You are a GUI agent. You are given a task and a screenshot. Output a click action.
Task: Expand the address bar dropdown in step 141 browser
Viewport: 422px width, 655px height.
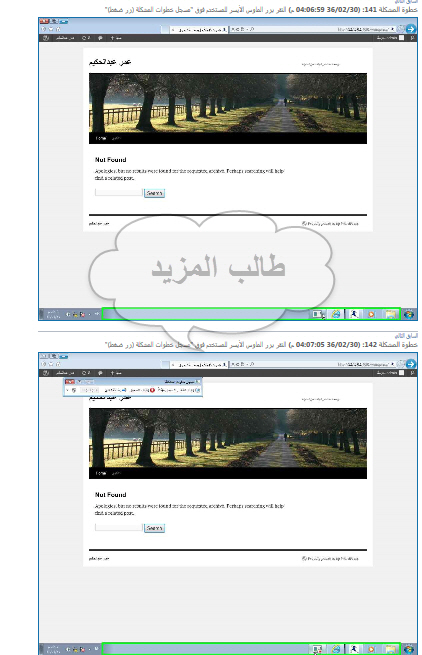[392, 29]
